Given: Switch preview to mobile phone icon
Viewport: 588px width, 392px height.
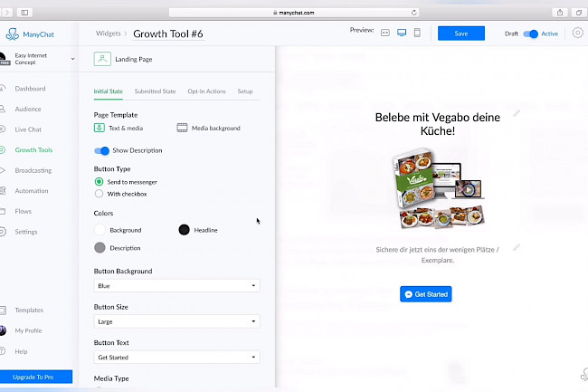Looking at the screenshot, I should point(417,33).
